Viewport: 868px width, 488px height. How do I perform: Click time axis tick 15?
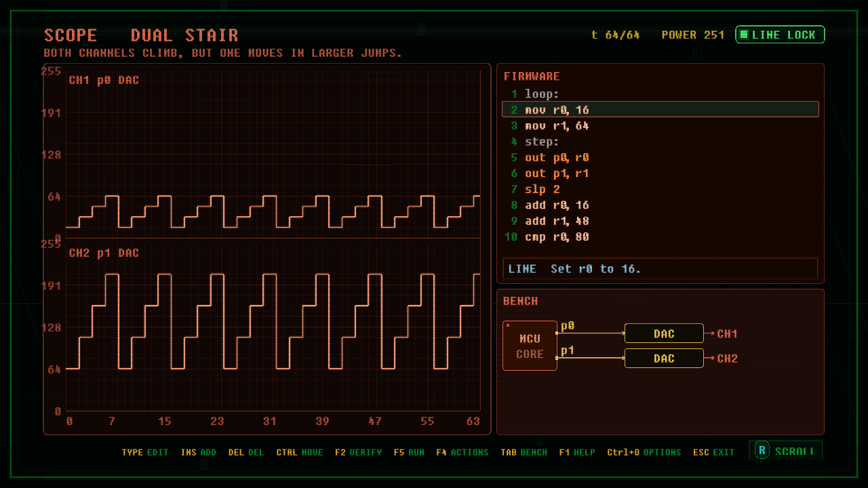[x=165, y=422]
